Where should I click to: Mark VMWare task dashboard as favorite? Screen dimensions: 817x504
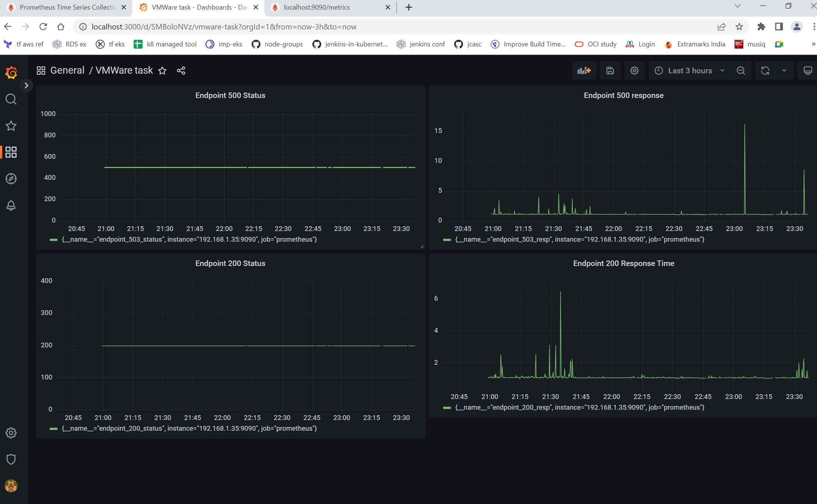tap(162, 71)
